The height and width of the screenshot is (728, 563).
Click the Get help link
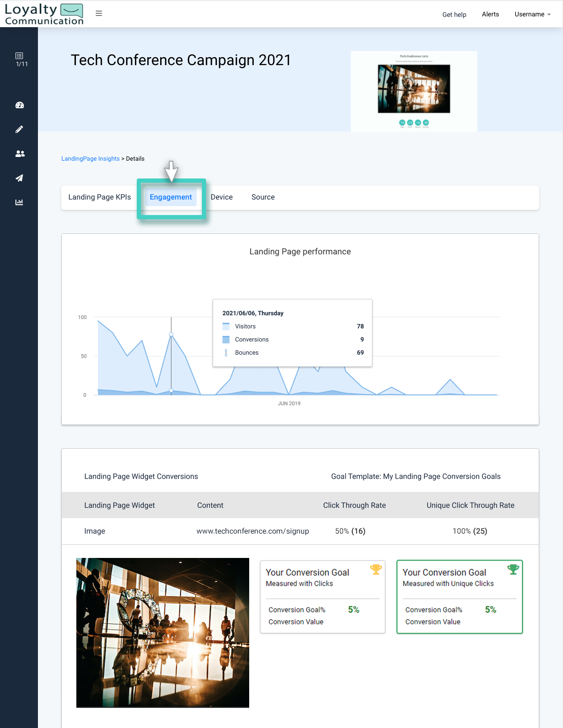[x=454, y=15]
